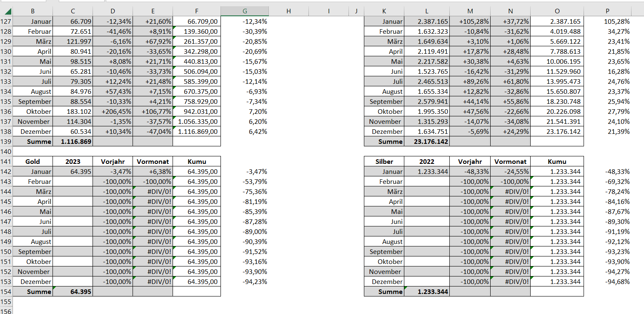This screenshot has height=314, width=644.
Task: Click the Gold table's März #DIV/0! error cell
Action: coord(153,192)
